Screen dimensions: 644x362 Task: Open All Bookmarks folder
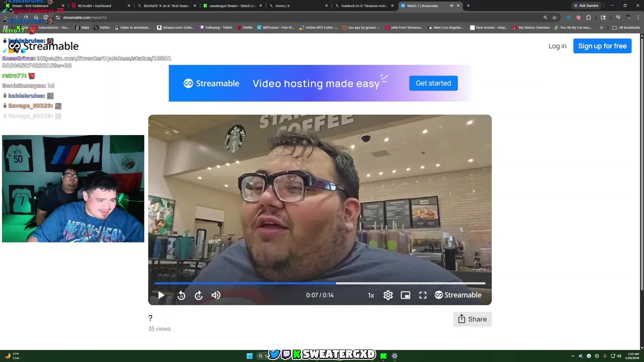626,28
